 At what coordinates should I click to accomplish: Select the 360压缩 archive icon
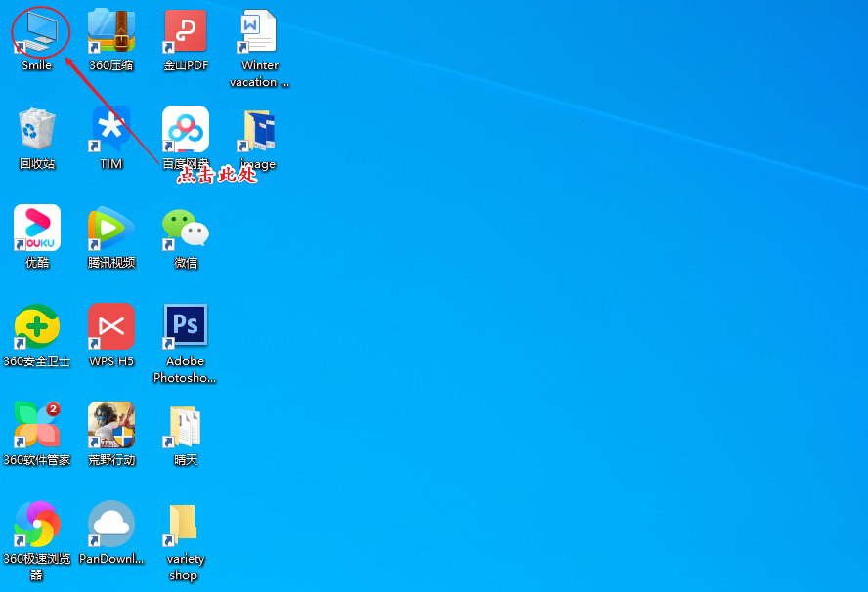point(111,30)
